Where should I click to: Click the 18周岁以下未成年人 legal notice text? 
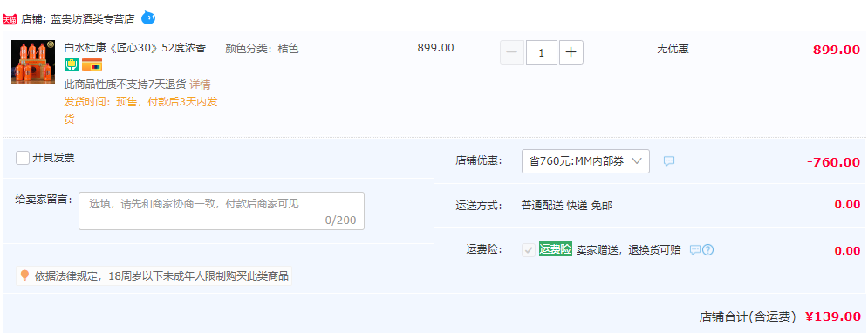161,276
